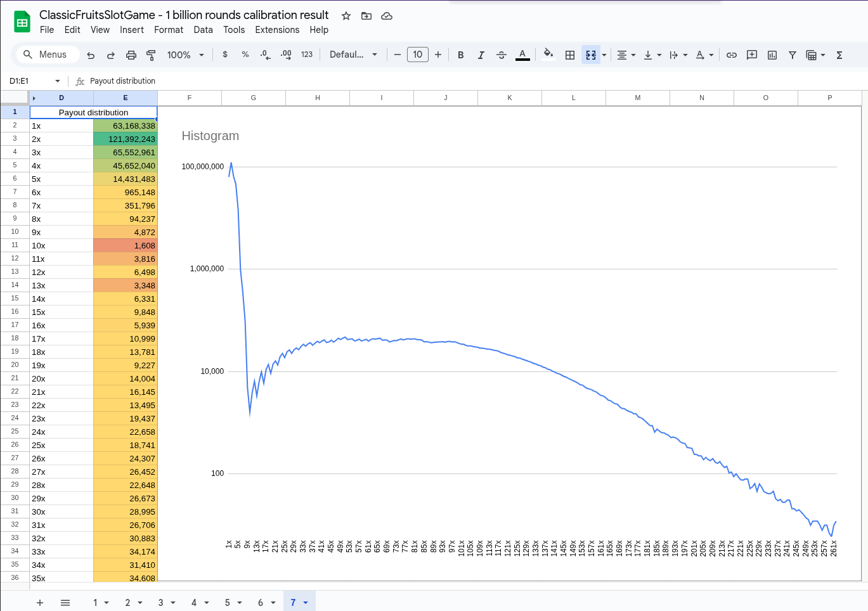Switch to sheet tab 5

(x=227, y=603)
